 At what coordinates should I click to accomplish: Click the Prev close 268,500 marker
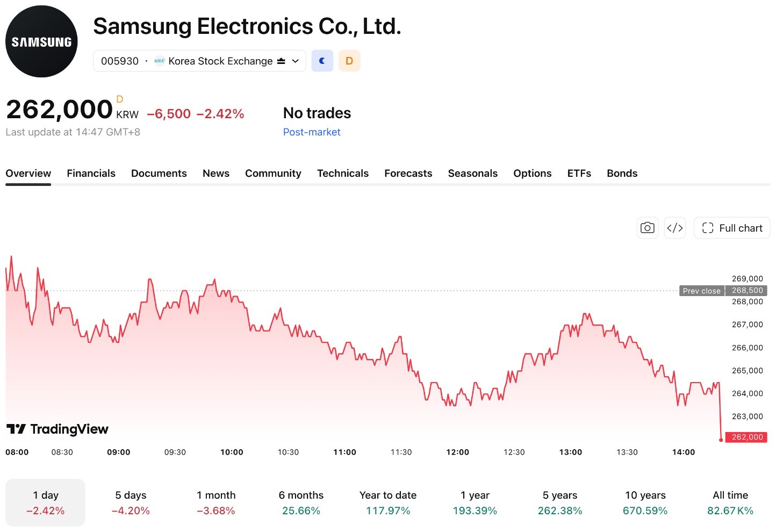pos(723,291)
